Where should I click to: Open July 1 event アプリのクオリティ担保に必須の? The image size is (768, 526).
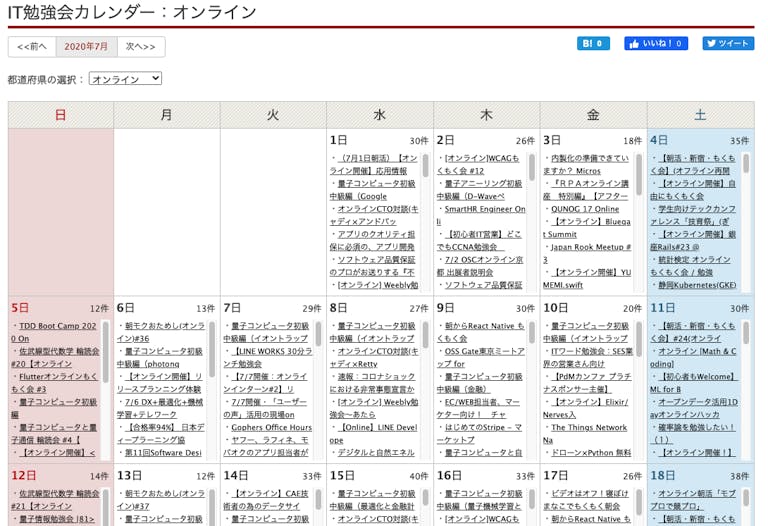click(373, 241)
